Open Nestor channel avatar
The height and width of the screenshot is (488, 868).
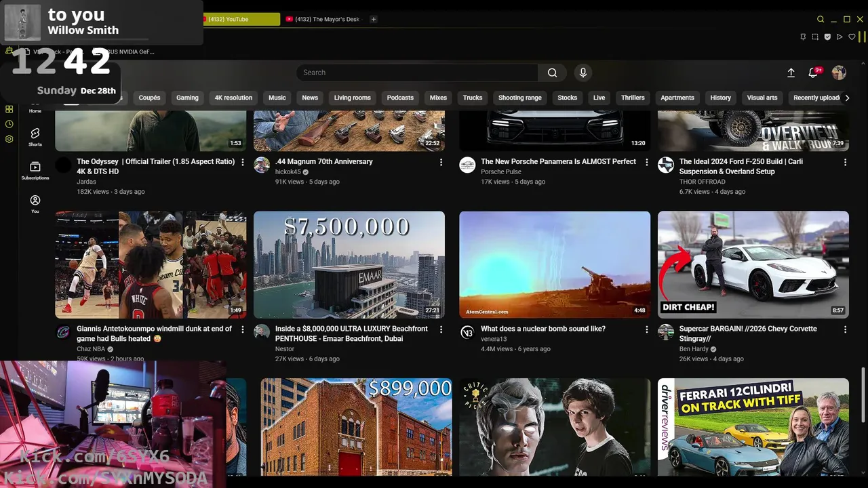coord(262,332)
